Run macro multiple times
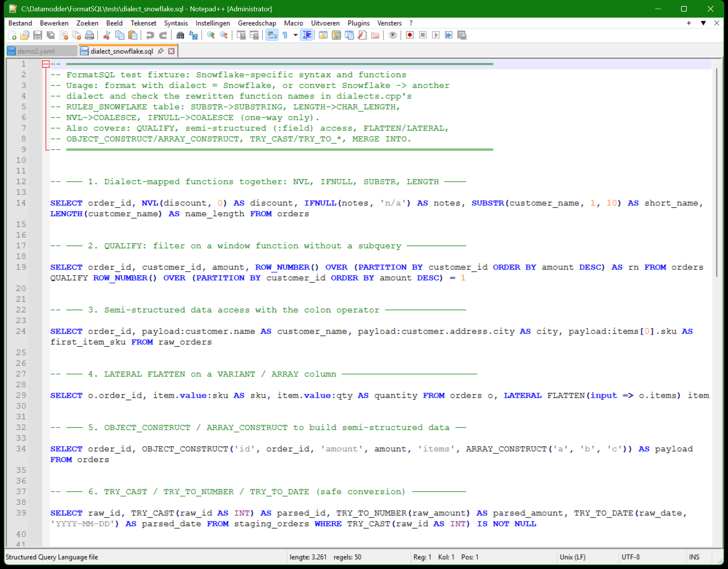Screen dimensions: 728x569 (449, 35)
